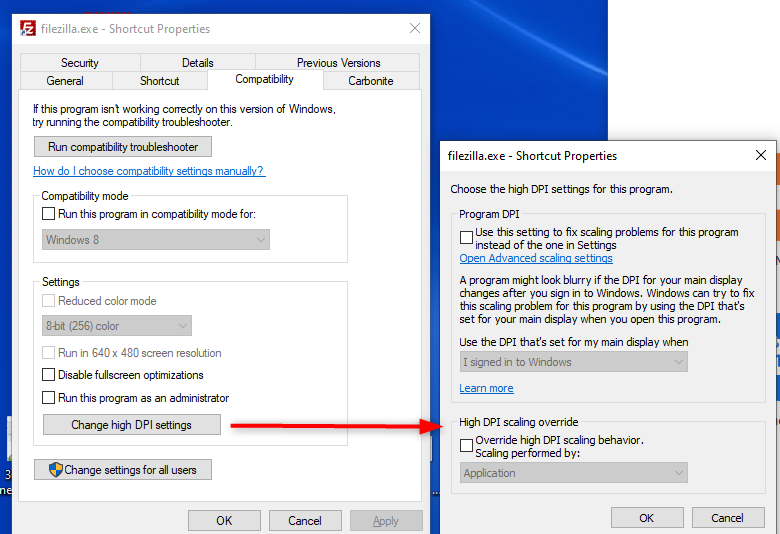Click OK in the high DPI dialog
Screen dimensions: 780x534
[x=647, y=518]
